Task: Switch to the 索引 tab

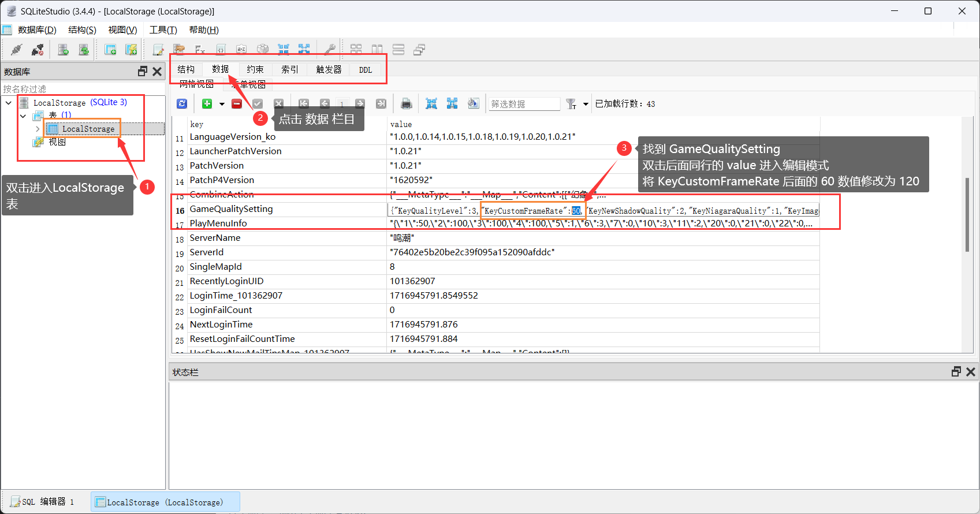Action: [x=290, y=69]
